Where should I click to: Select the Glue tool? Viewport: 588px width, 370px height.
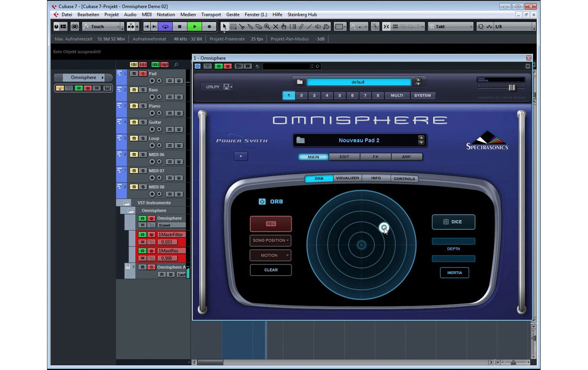[250, 26]
